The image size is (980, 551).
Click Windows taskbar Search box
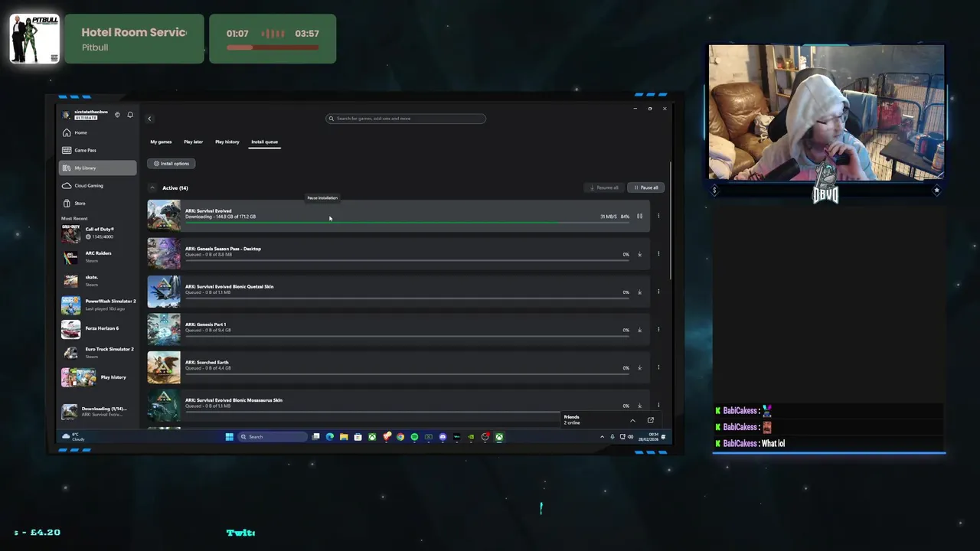point(273,437)
